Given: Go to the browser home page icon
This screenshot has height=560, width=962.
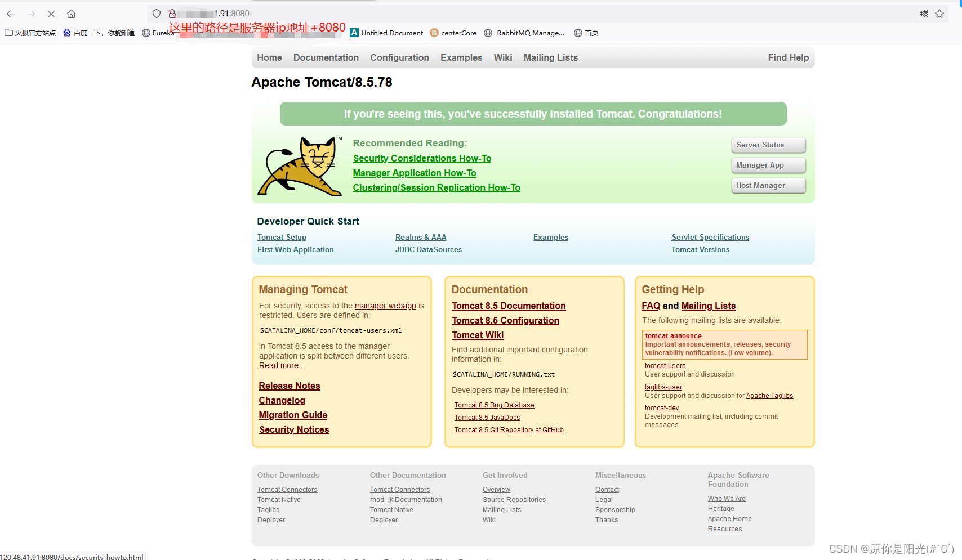Looking at the screenshot, I should (x=71, y=14).
